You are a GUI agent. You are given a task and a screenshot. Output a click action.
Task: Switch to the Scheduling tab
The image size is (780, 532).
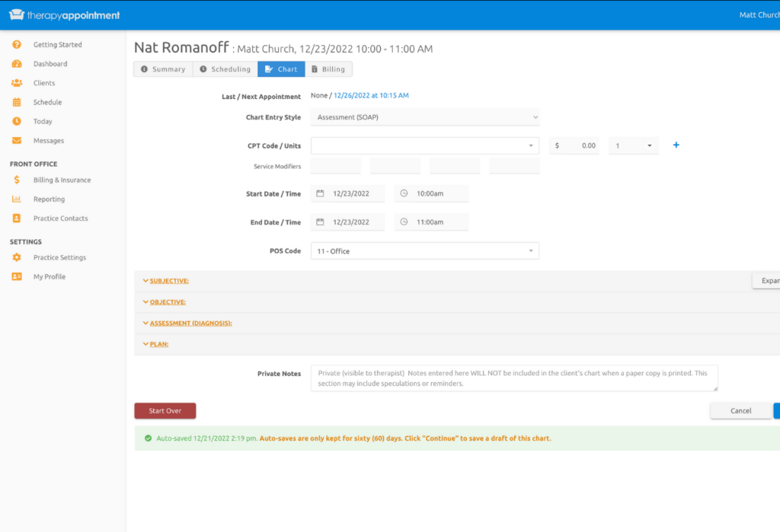[225, 69]
